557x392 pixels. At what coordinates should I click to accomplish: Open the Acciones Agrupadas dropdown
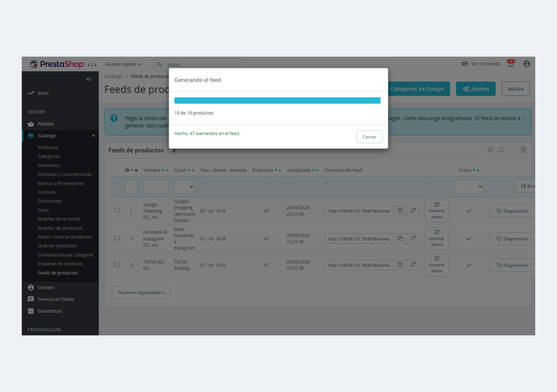coord(141,292)
